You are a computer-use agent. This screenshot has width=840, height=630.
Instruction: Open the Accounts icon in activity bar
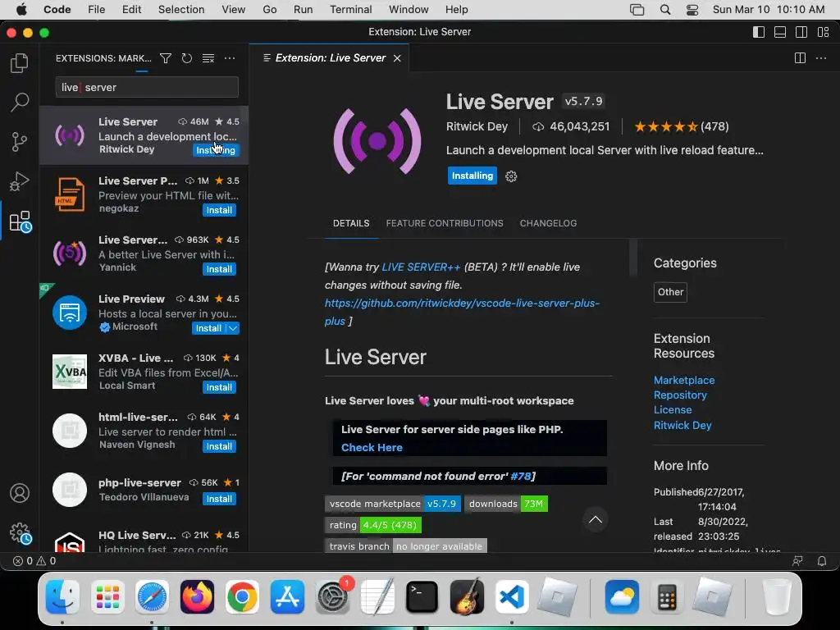[x=20, y=493]
